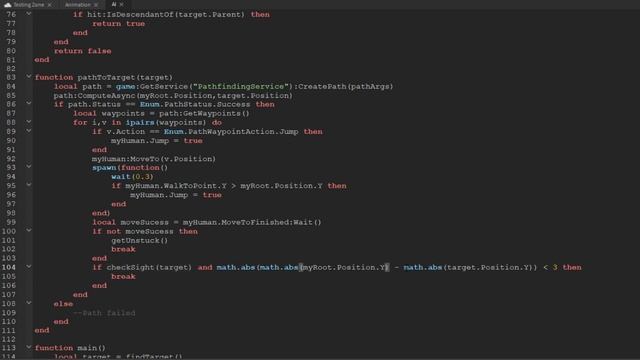640x360 pixels.
Task: Click return false on line 80
Action: point(82,51)
